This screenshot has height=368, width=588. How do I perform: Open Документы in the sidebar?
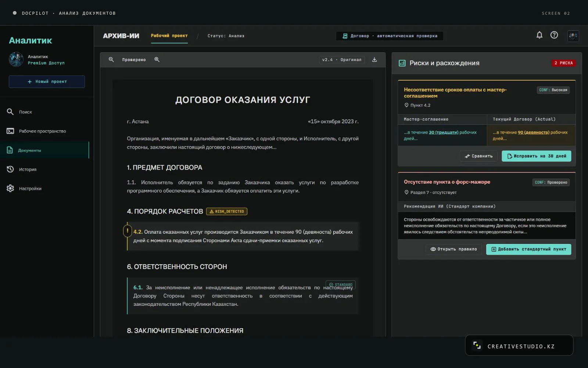click(x=44, y=150)
